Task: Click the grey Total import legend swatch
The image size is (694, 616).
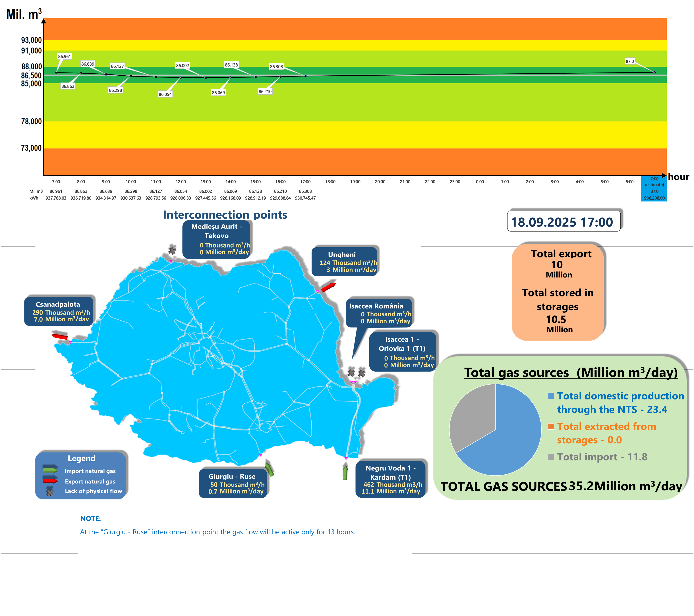Action: (x=551, y=457)
